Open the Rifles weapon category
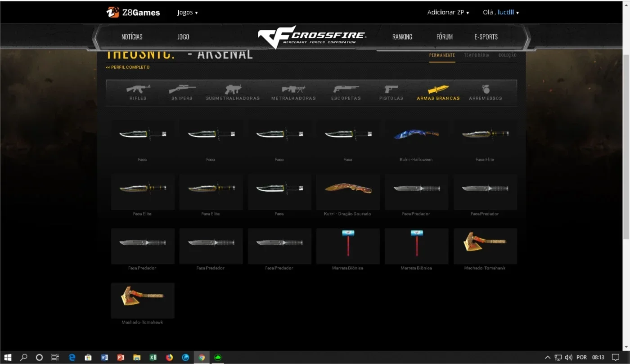The height and width of the screenshot is (364, 630). click(138, 93)
